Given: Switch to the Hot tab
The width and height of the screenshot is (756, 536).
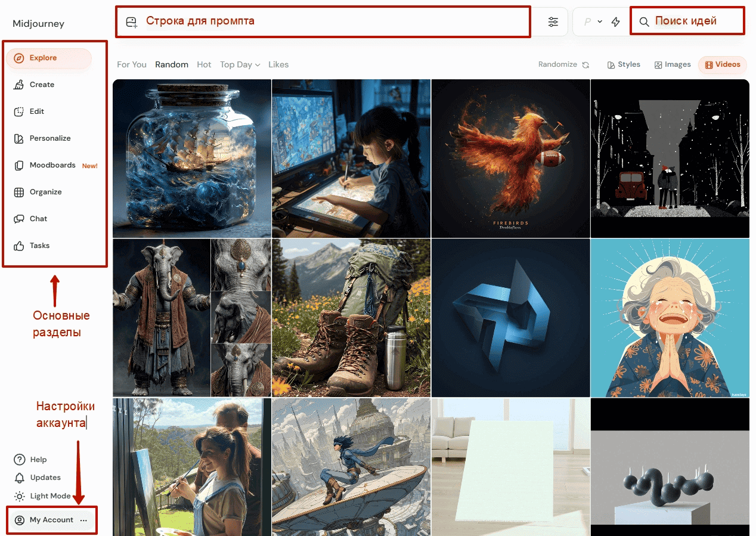Looking at the screenshot, I should (x=204, y=64).
